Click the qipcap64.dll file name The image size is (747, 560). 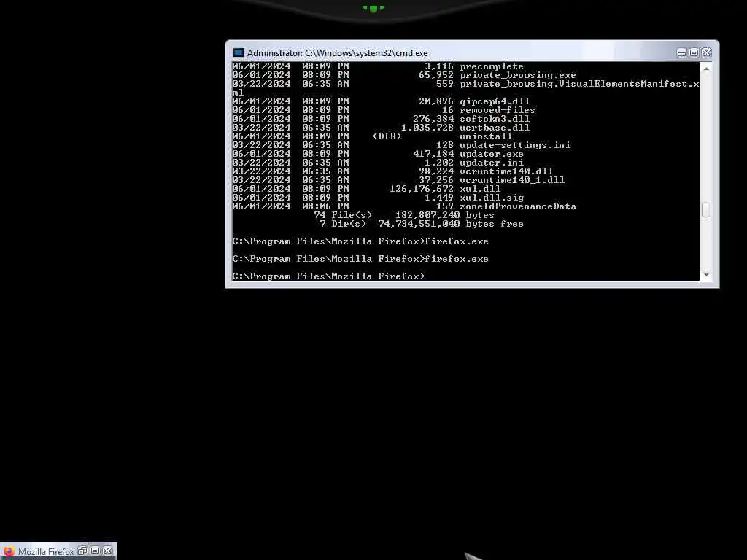click(x=494, y=101)
